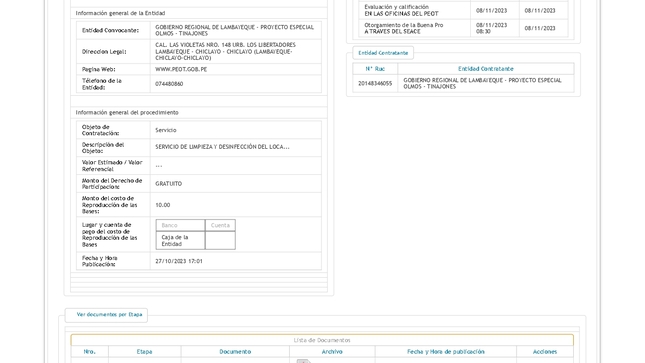Click the Lista de Documentos title bar
Screen dimensions: 645x363
(322, 340)
